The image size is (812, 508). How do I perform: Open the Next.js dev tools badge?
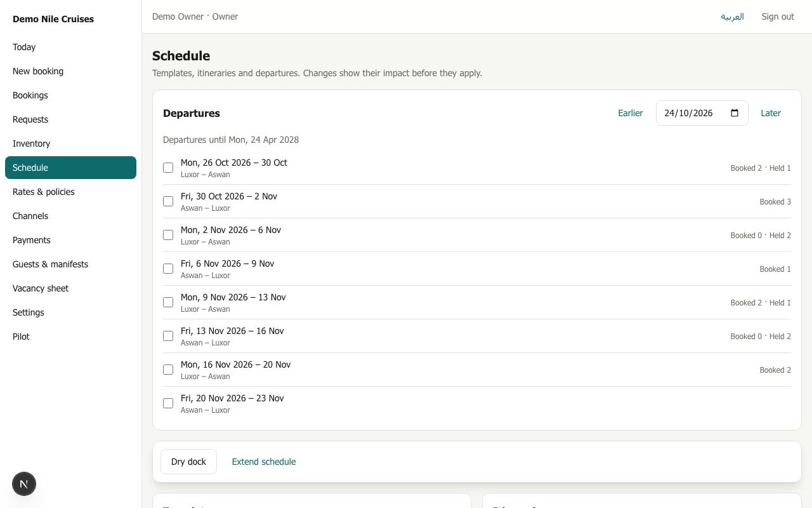pyautogui.click(x=24, y=484)
